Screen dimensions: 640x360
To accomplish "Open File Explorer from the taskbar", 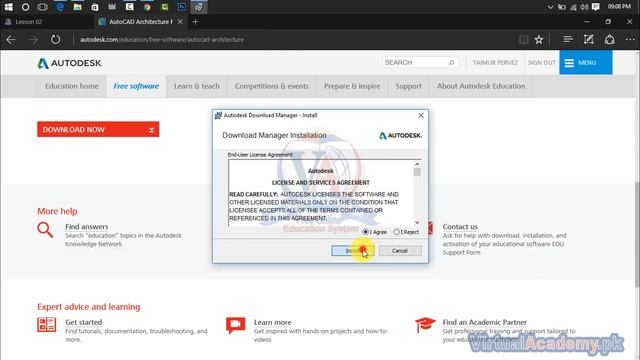I will [x=77, y=7].
